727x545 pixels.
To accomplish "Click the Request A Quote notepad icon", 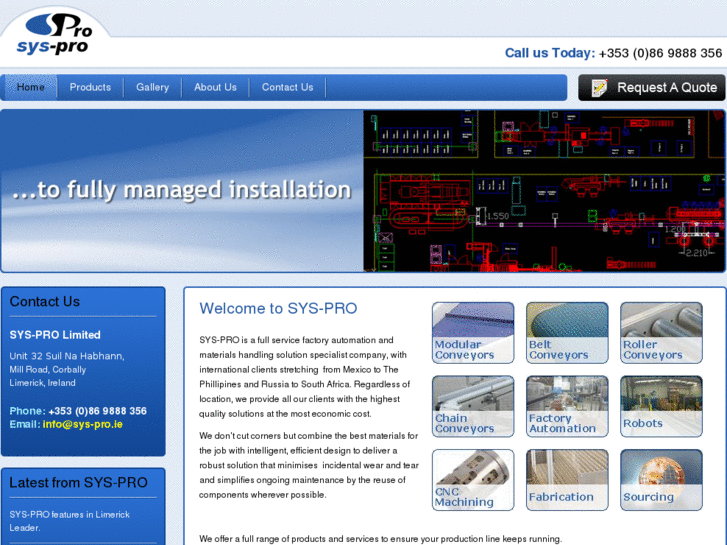I will [x=599, y=88].
